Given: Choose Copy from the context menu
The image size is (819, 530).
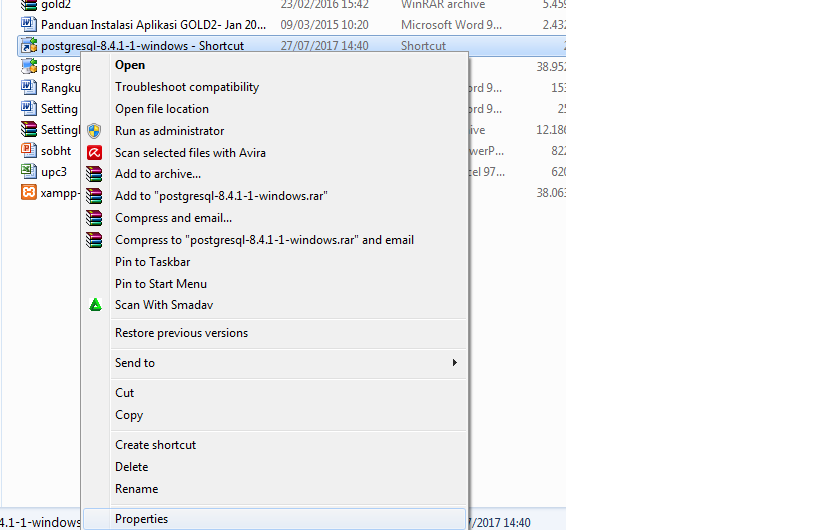Looking at the screenshot, I should click(x=274, y=415).
